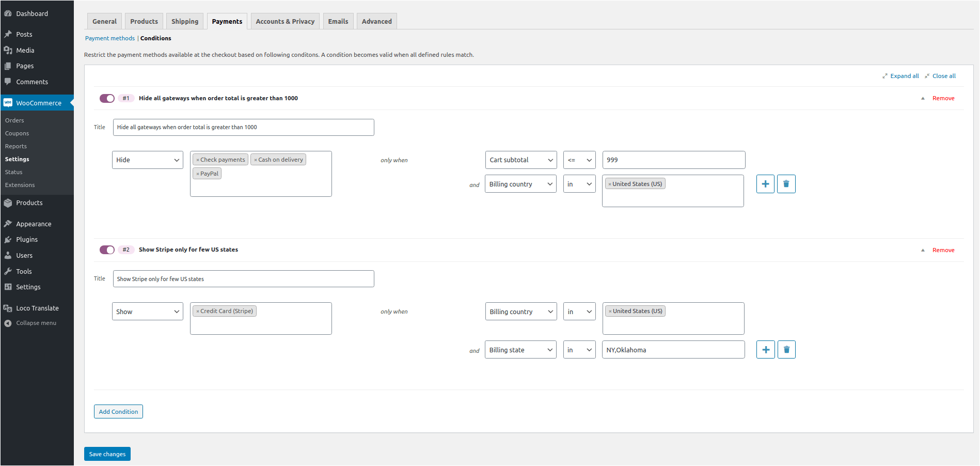Add another rule to the Stripe condition
This screenshot has width=980, height=466.
765,349
